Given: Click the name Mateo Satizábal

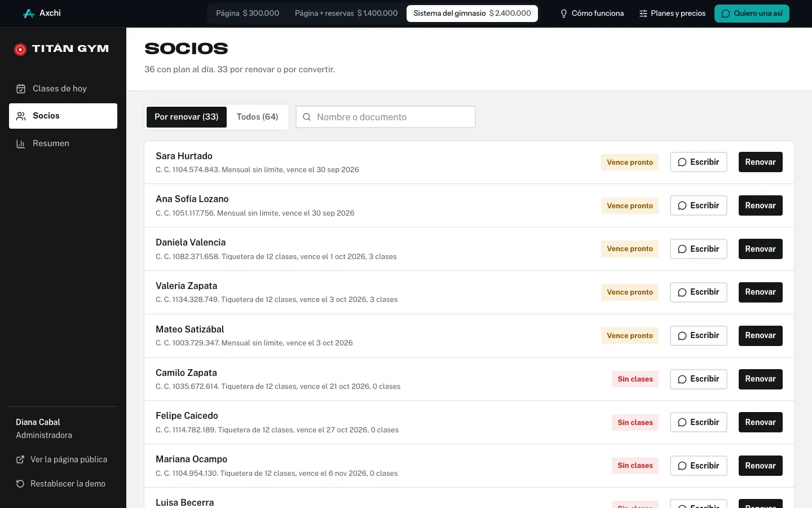Looking at the screenshot, I should point(190,329).
